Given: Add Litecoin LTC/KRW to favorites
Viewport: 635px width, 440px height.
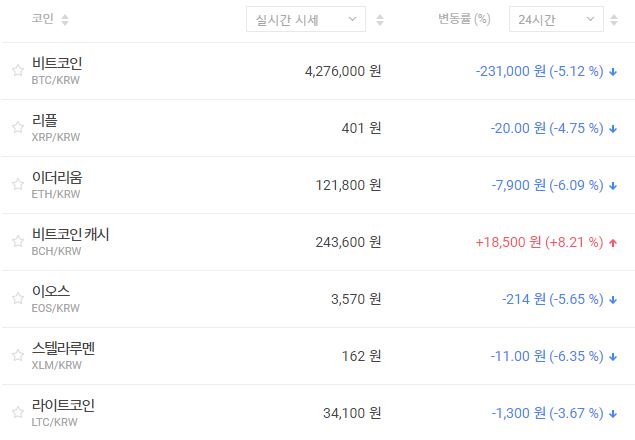Looking at the screenshot, I should pos(17,413).
